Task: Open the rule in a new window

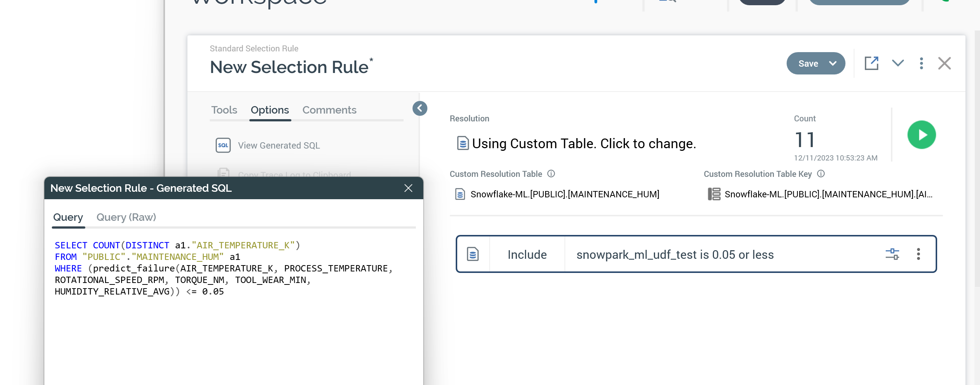Action: tap(871, 63)
